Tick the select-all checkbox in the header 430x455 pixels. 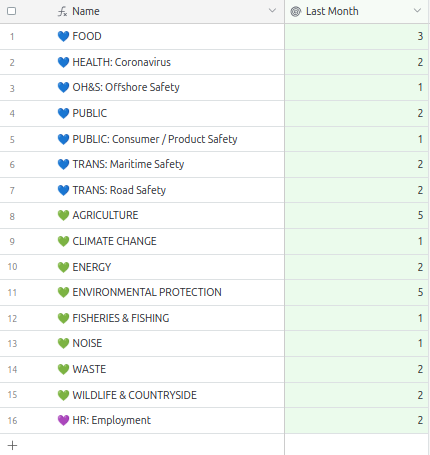pyautogui.click(x=11, y=11)
